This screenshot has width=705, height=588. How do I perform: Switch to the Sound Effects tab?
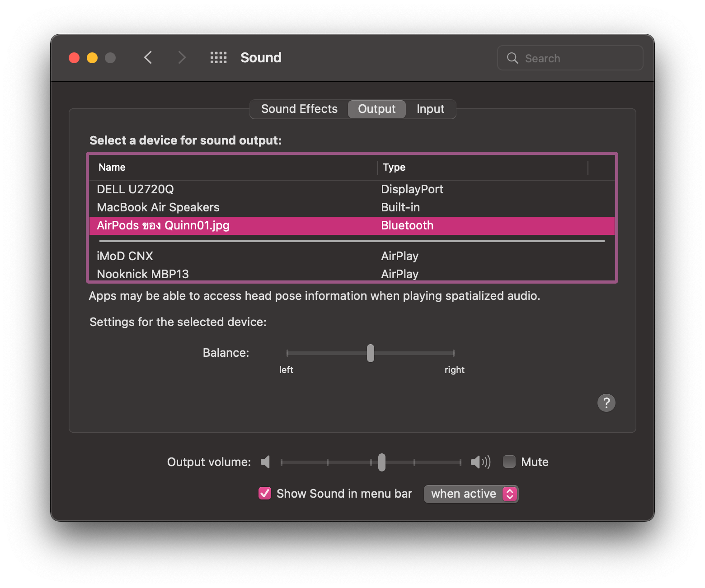299,109
